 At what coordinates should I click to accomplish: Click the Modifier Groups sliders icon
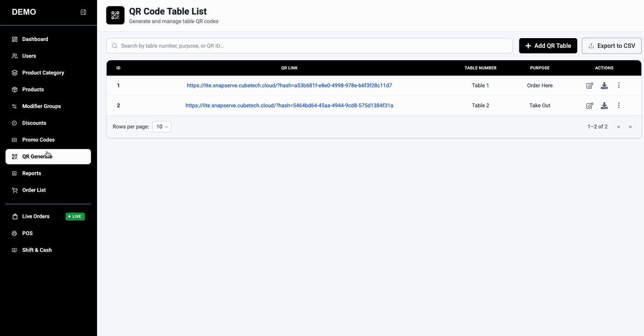pos(15,106)
